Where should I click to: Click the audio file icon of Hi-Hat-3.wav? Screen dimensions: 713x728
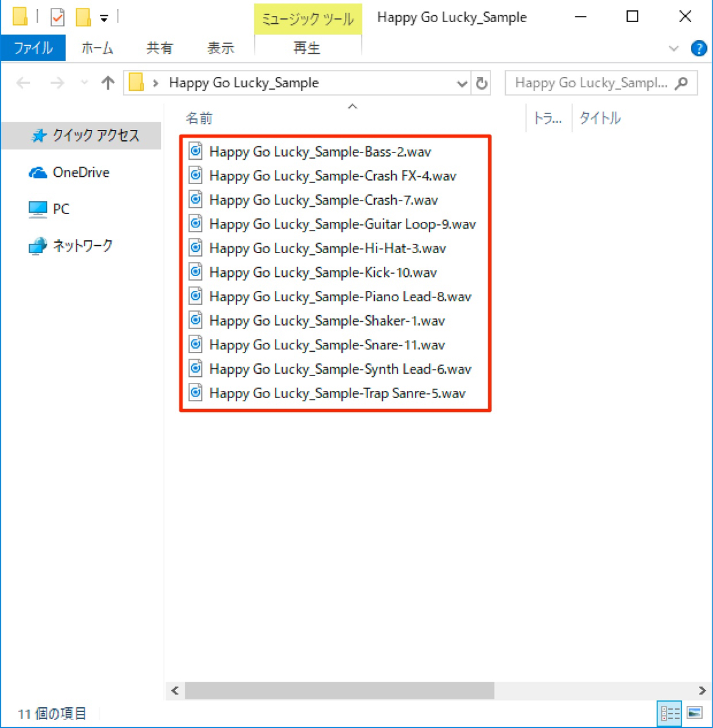tap(196, 248)
